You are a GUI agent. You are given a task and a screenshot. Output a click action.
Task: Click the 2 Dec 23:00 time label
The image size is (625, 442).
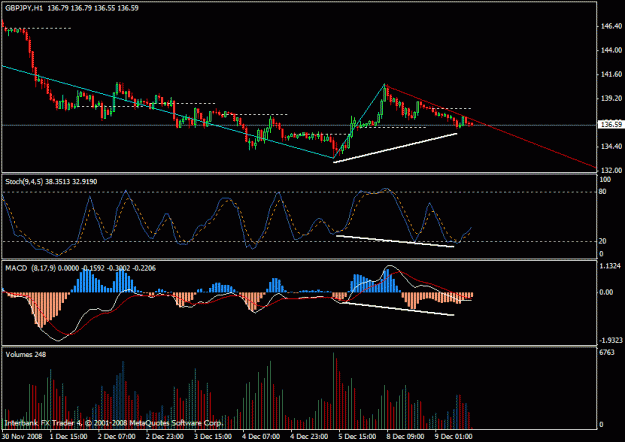(x=165, y=436)
